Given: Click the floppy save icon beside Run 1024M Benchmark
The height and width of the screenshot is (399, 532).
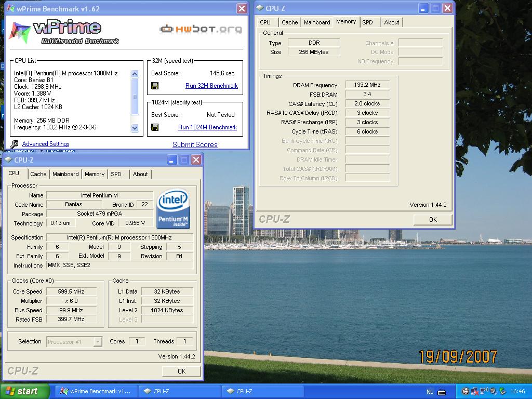Looking at the screenshot, I should pyautogui.click(x=155, y=127).
